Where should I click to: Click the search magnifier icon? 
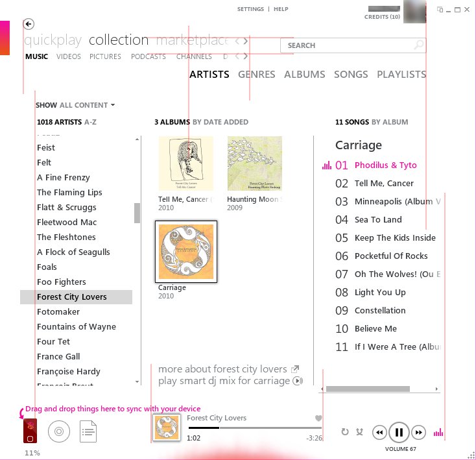419,45
